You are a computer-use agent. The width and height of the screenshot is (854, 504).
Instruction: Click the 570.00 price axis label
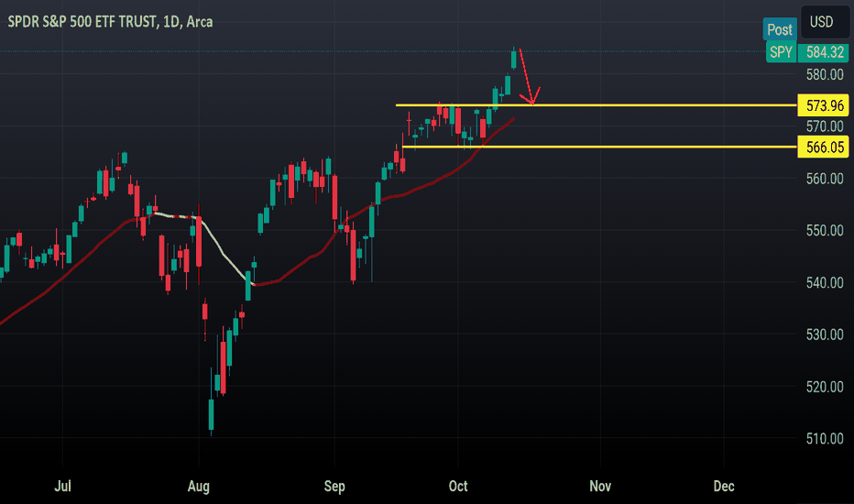[x=825, y=126]
